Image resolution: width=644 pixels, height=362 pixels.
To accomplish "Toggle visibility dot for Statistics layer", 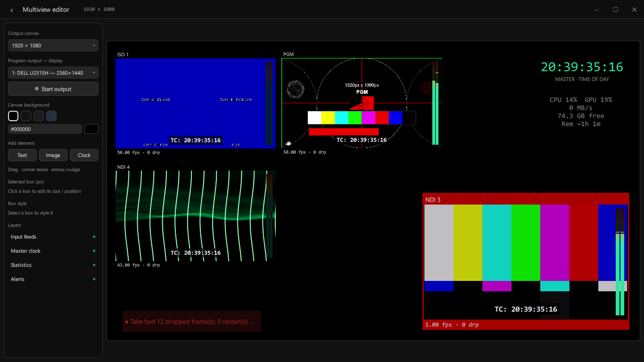I will 94,265.
